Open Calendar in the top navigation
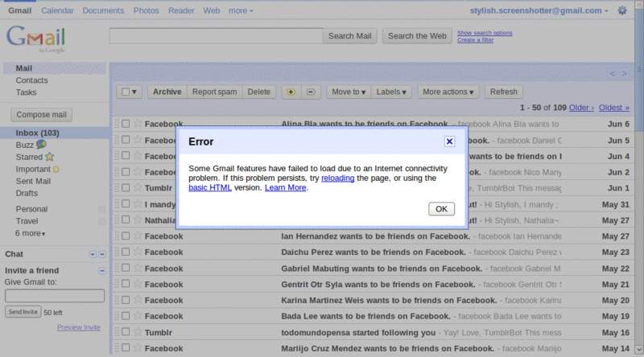This screenshot has height=357, width=644. pos(57,10)
